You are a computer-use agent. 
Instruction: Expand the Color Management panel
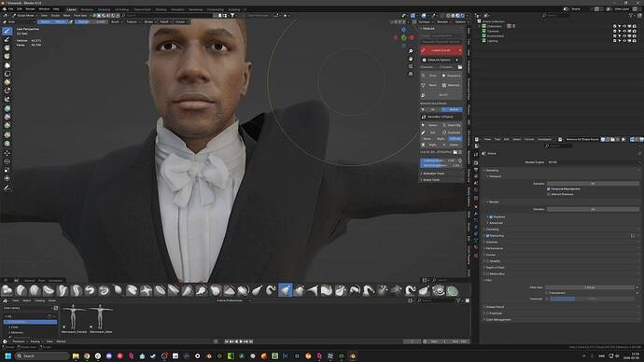tap(497, 320)
